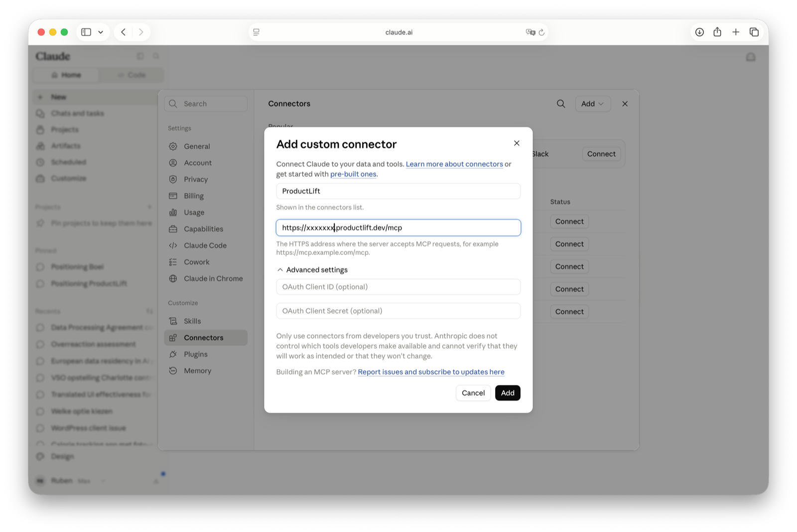Click the ghost icon at top right
This screenshot has width=797, height=532.
pos(751,57)
